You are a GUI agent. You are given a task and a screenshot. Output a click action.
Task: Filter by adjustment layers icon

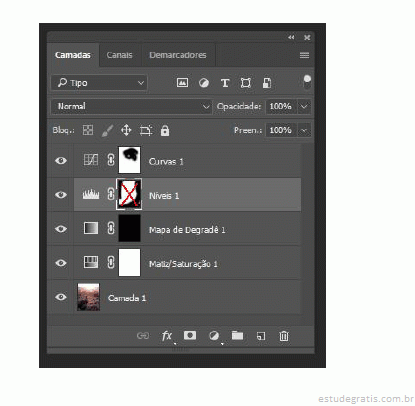204,83
